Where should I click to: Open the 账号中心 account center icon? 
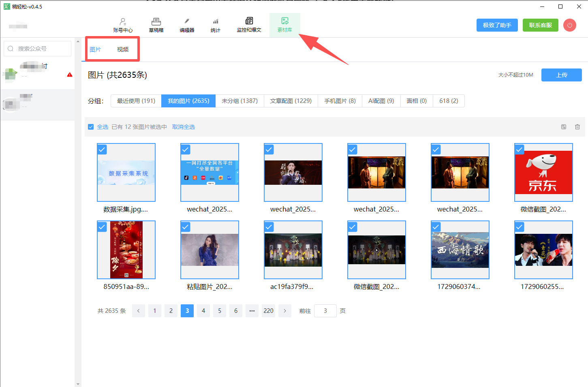point(123,25)
